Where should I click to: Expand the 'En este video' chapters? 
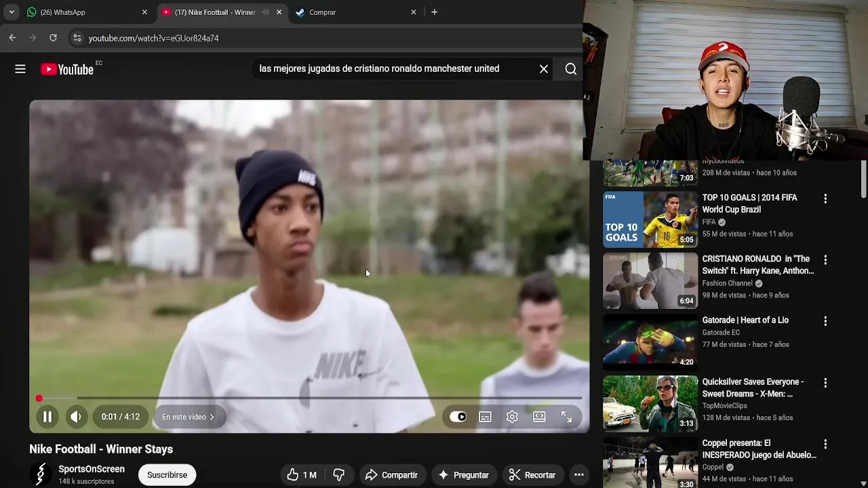tap(188, 417)
